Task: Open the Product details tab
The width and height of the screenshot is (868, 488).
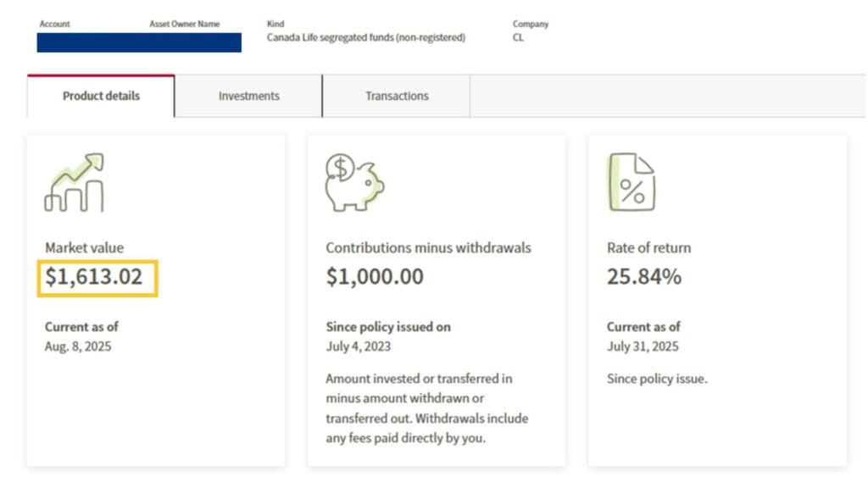Action: pos(101,96)
